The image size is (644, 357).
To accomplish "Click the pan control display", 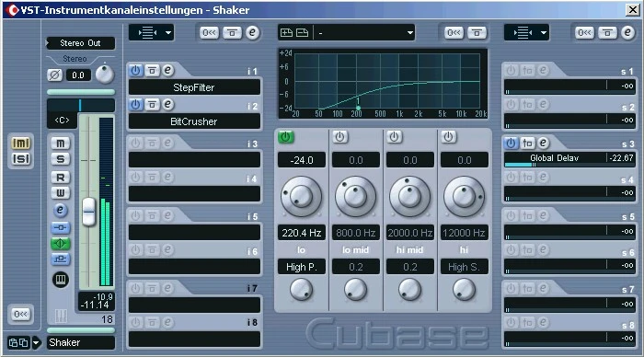I will click(x=81, y=105).
